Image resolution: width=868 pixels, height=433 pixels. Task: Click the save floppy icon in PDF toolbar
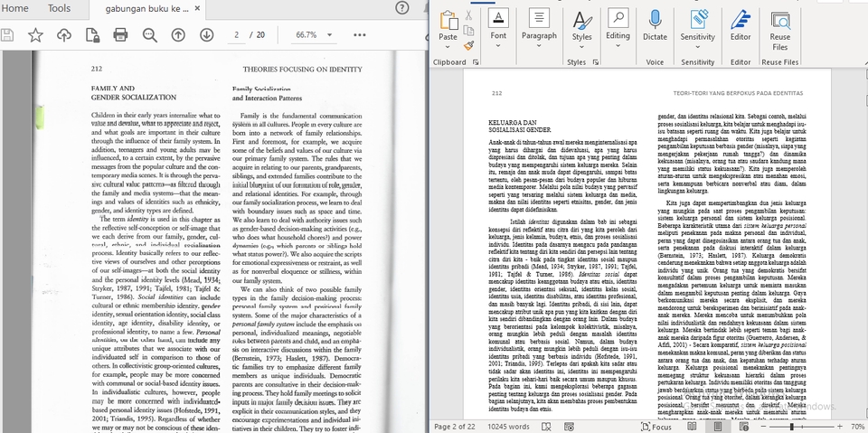pos(6,35)
